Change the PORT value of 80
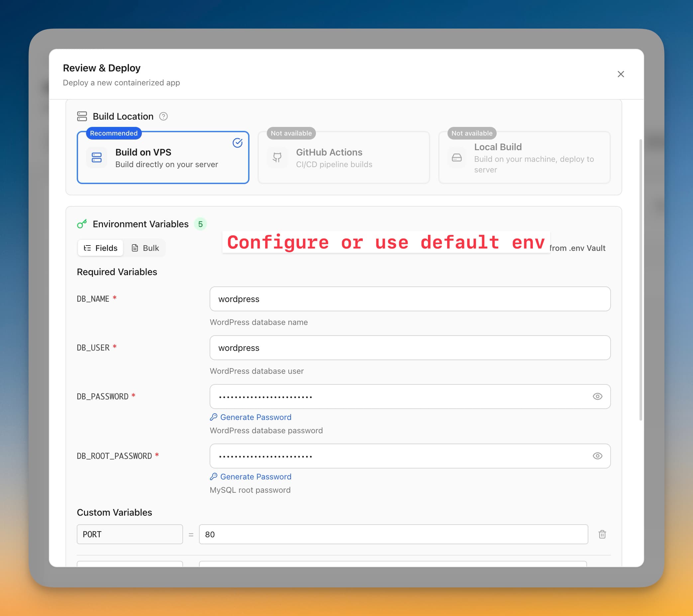 (393, 534)
